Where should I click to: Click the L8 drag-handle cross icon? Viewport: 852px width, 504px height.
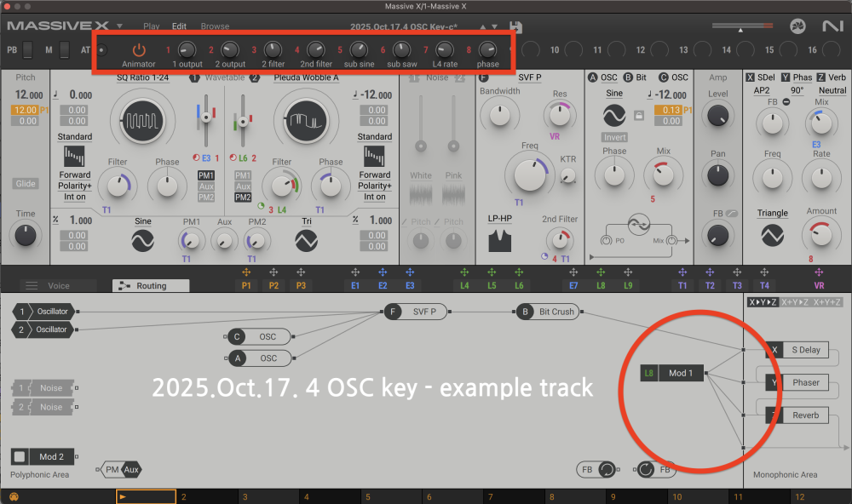[x=601, y=272]
